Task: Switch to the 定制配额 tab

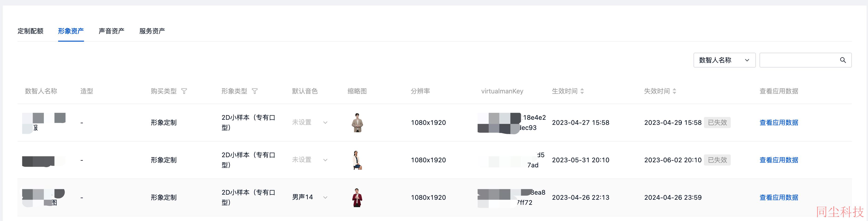Action: pyautogui.click(x=30, y=31)
